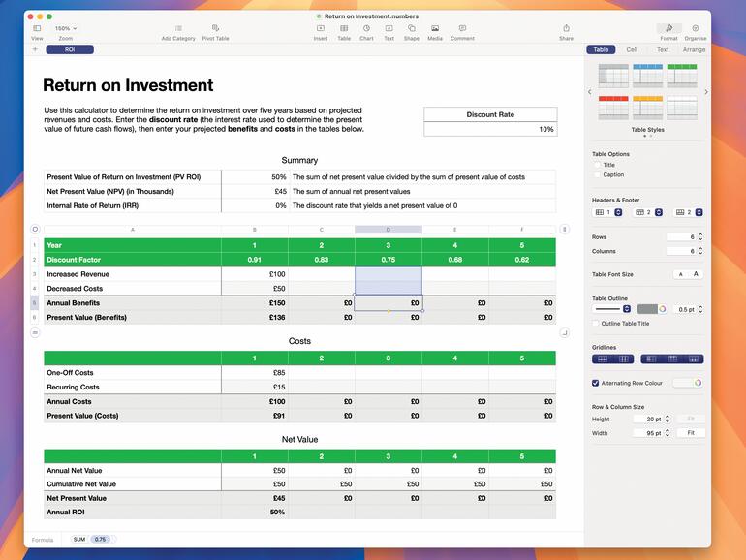
Task: Open the View sidebar menu icon
Action: (x=37, y=28)
